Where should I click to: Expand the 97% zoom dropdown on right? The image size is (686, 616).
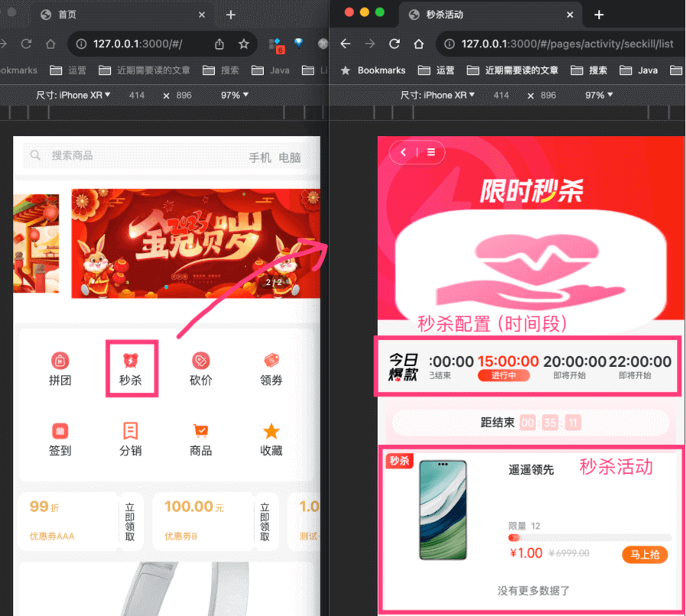[599, 96]
